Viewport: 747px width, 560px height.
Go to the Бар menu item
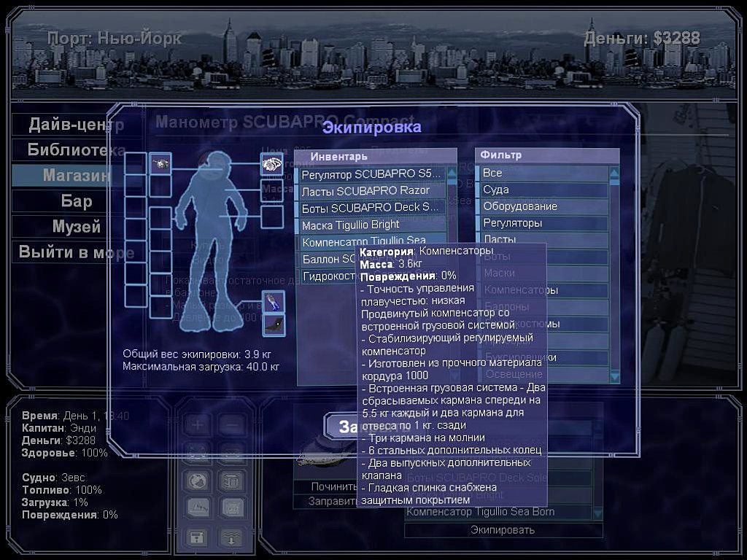click(x=76, y=201)
